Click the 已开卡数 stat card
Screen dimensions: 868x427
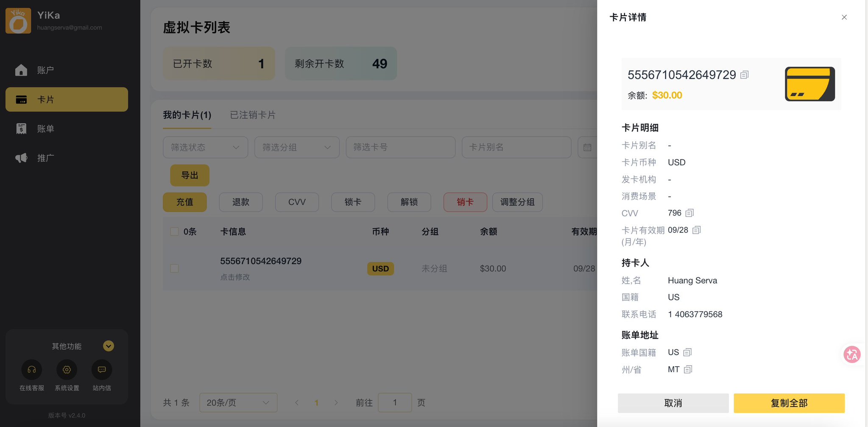tap(219, 64)
